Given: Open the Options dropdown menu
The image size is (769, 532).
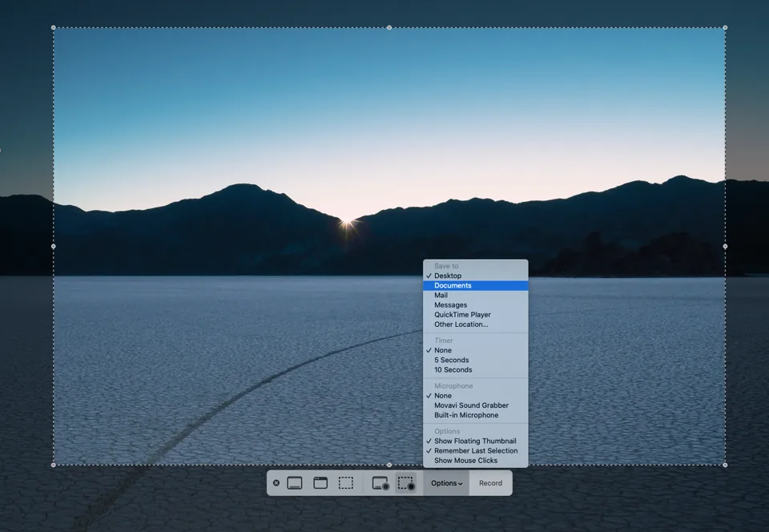Looking at the screenshot, I should (446, 482).
